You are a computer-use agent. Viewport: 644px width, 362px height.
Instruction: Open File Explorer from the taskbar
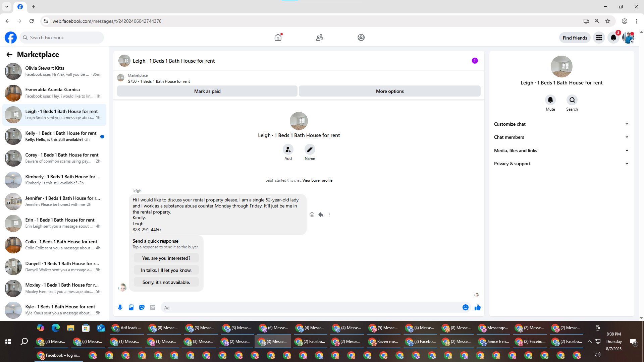point(70,328)
